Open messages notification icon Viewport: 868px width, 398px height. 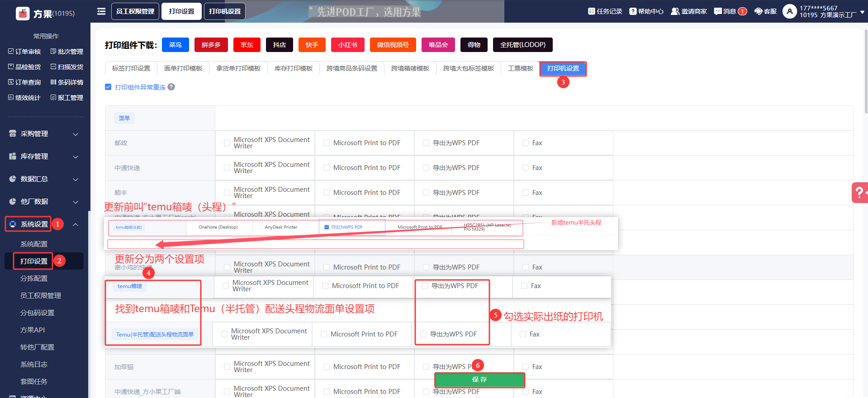(718, 11)
